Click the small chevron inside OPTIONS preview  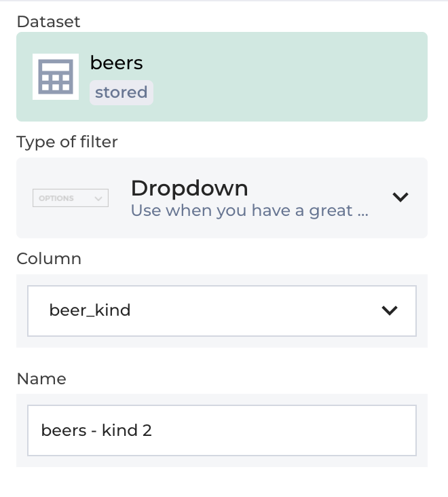tap(98, 198)
